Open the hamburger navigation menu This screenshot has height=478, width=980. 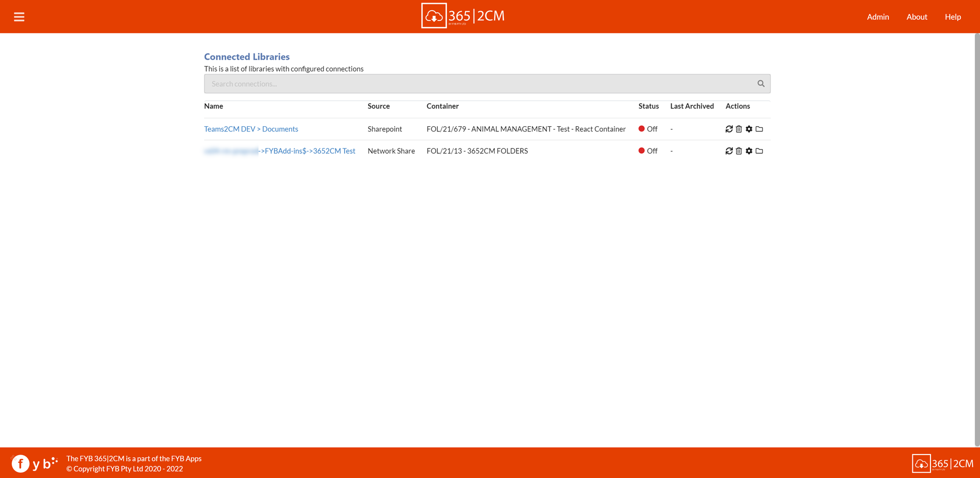pos(19,17)
